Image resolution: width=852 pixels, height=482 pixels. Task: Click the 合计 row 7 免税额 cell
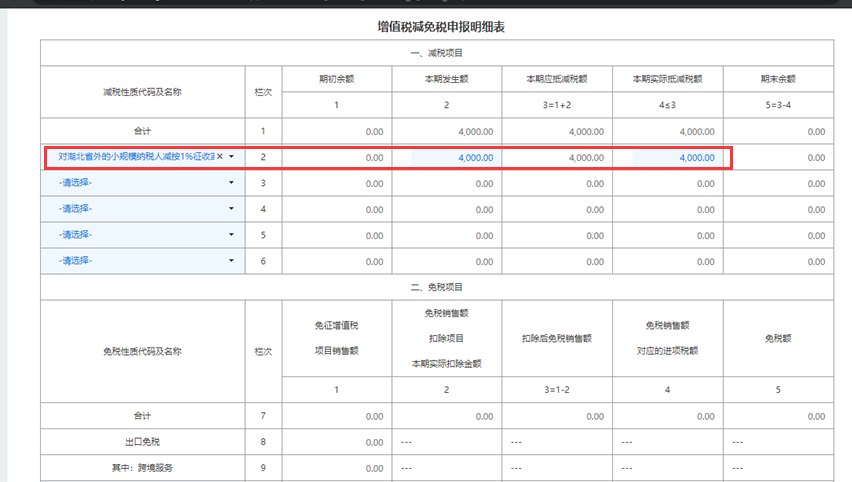(x=778, y=416)
